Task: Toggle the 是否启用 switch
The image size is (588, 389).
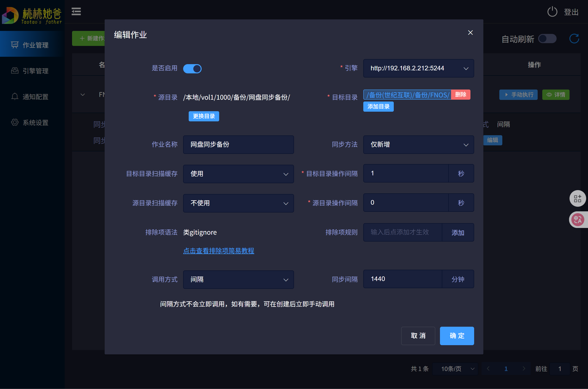Action: [x=192, y=69]
